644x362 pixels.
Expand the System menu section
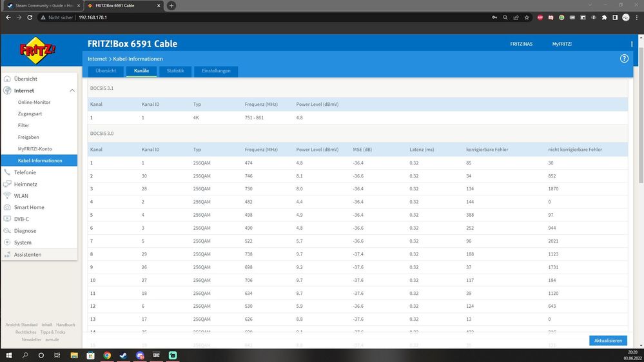click(x=23, y=243)
